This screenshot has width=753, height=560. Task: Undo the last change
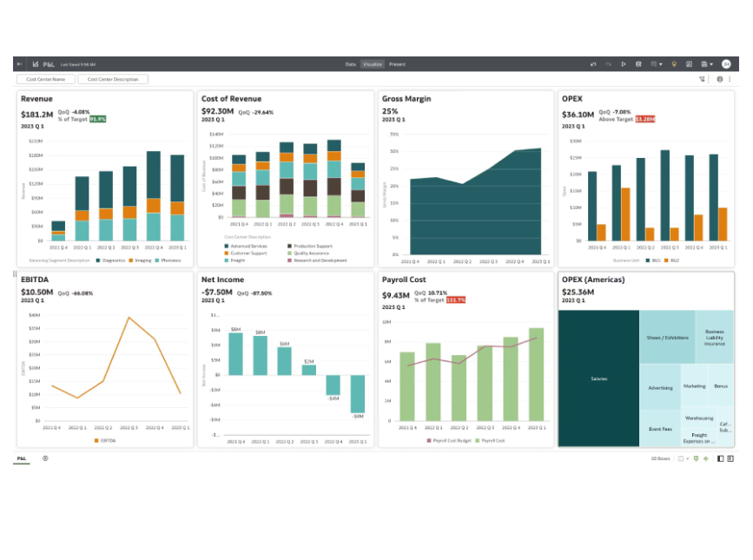point(593,64)
